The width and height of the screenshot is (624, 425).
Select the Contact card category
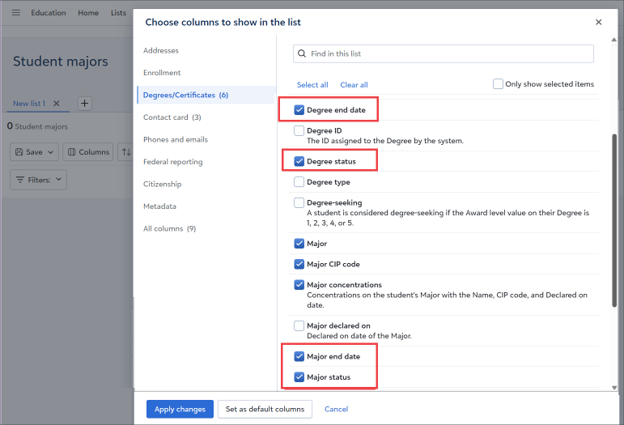point(172,117)
